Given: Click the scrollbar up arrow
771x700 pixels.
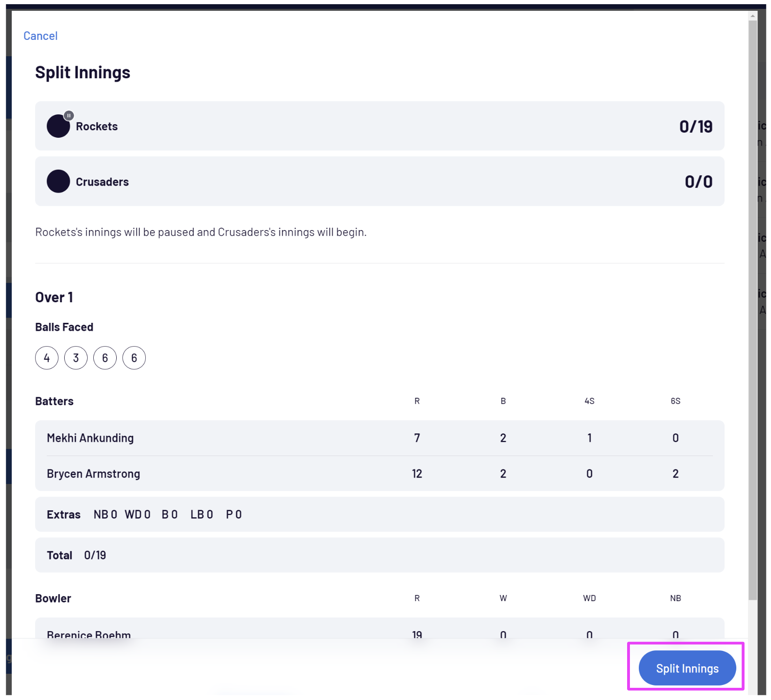Looking at the screenshot, I should tap(753, 16).
